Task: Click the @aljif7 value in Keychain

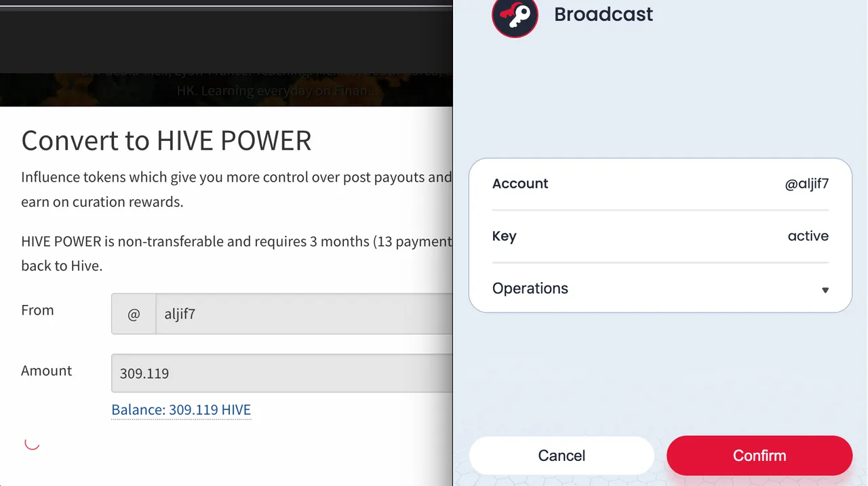Action: pyautogui.click(x=807, y=184)
